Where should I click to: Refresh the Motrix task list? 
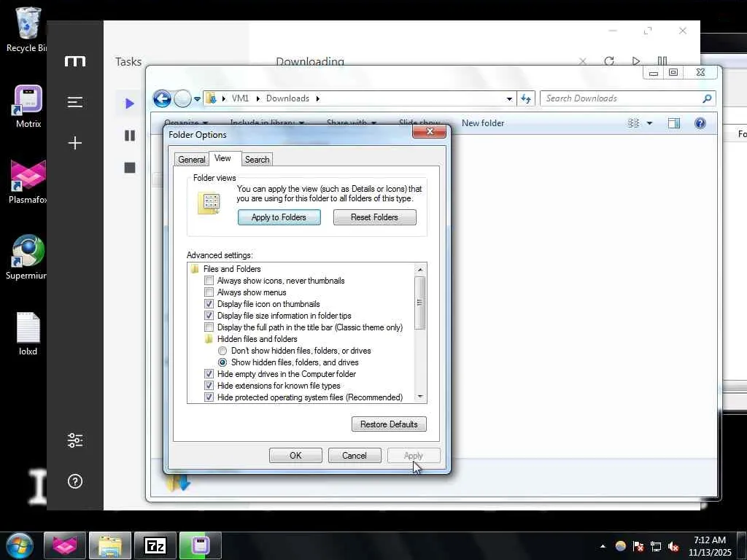point(609,61)
